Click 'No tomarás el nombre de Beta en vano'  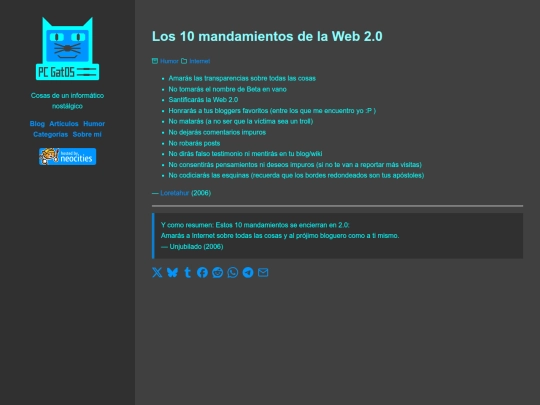click(228, 89)
